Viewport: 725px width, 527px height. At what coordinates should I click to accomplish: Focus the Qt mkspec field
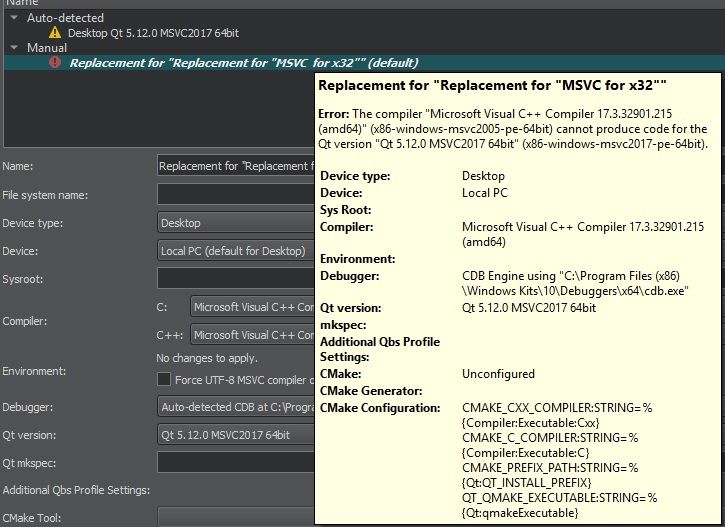click(236, 462)
